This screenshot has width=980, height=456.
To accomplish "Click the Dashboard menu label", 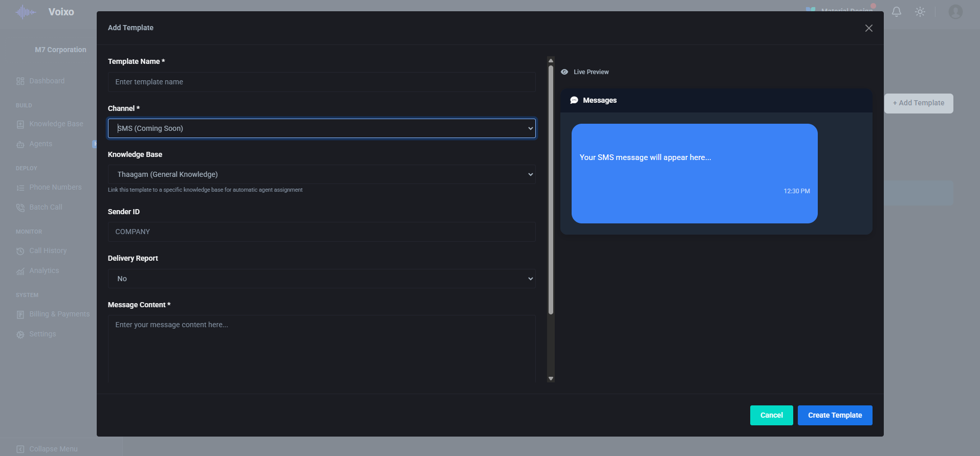I will (x=47, y=81).
